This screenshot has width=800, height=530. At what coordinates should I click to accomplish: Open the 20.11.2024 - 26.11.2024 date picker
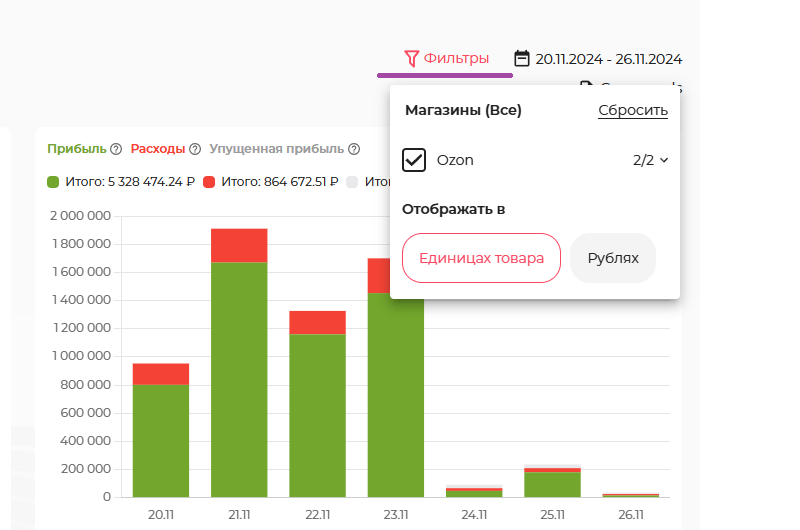click(608, 58)
